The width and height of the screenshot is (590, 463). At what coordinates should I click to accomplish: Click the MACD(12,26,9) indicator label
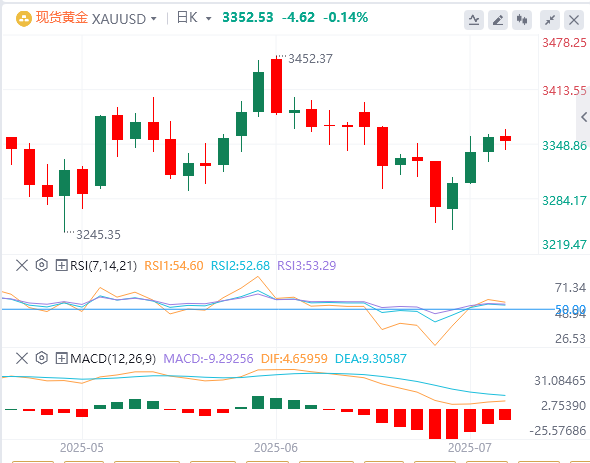pyautogui.click(x=113, y=358)
